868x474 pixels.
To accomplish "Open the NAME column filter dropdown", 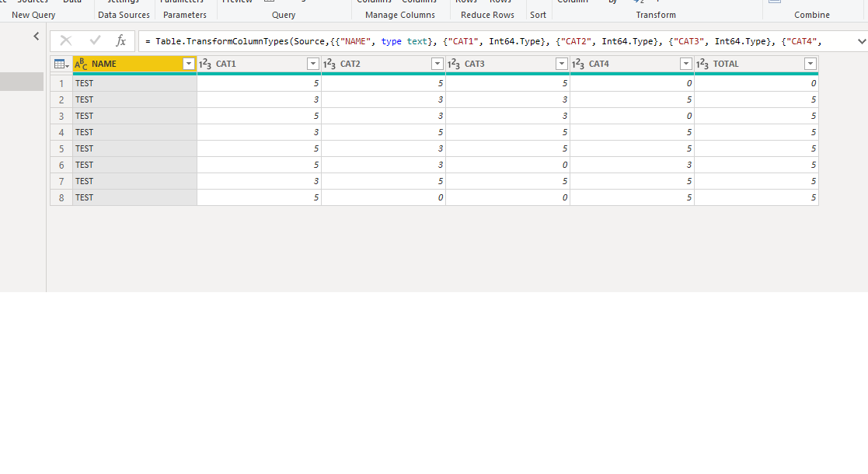I will 189,64.
